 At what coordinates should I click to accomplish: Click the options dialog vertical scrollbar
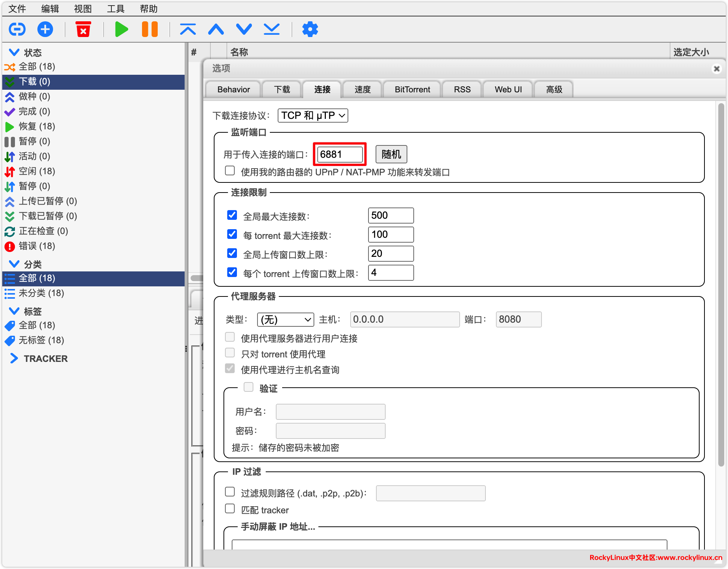pyautogui.click(x=721, y=284)
